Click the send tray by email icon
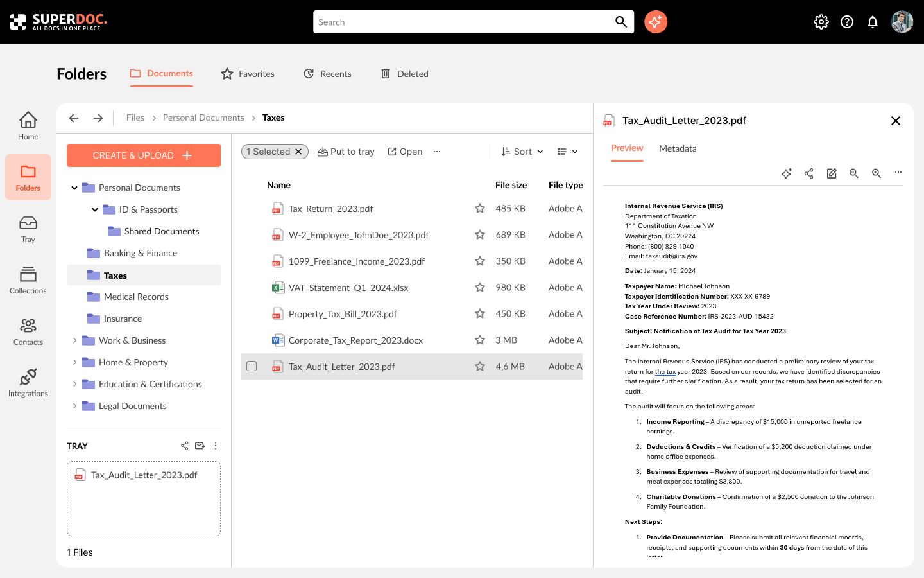This screenshot has height=578, width=924. pos(200,446)
